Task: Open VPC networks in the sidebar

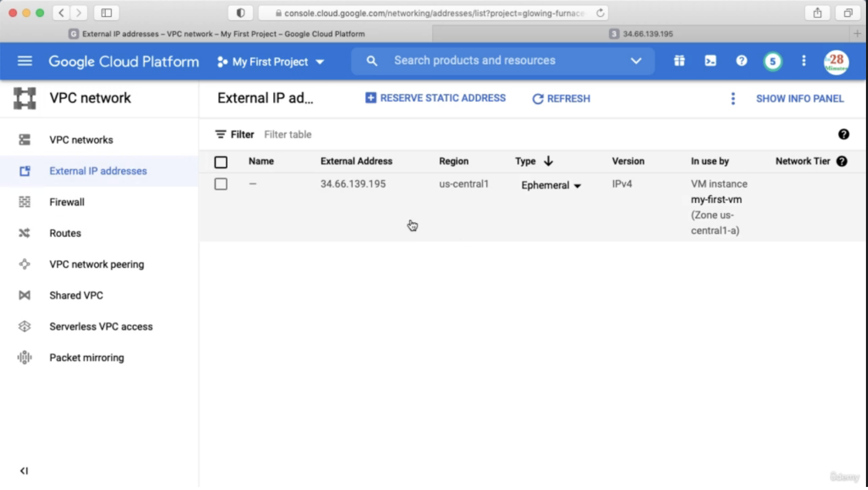Action: (x=81, y=140)
